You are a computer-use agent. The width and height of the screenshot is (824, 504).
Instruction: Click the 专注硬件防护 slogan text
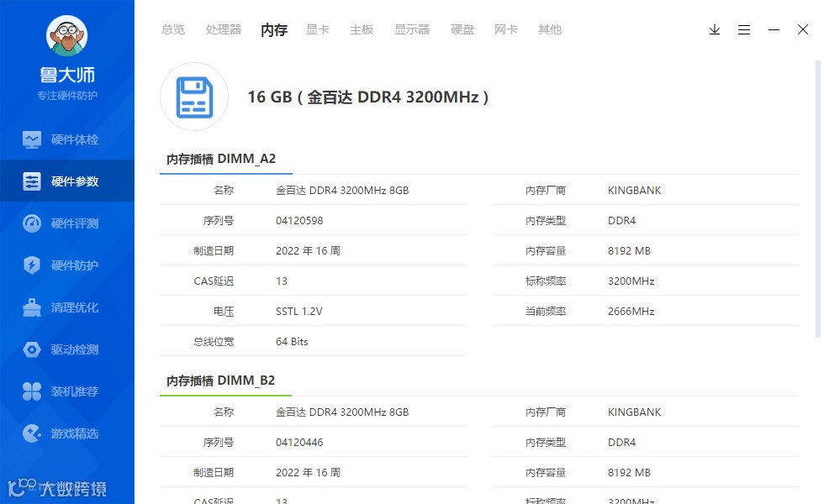pyautogui.click(x=67, y=96)
